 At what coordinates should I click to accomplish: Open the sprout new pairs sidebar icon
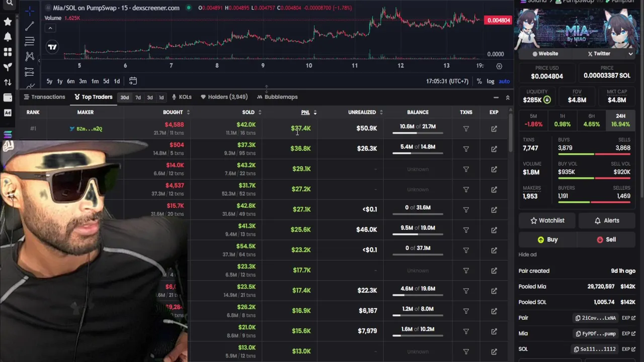coord(8,67)
